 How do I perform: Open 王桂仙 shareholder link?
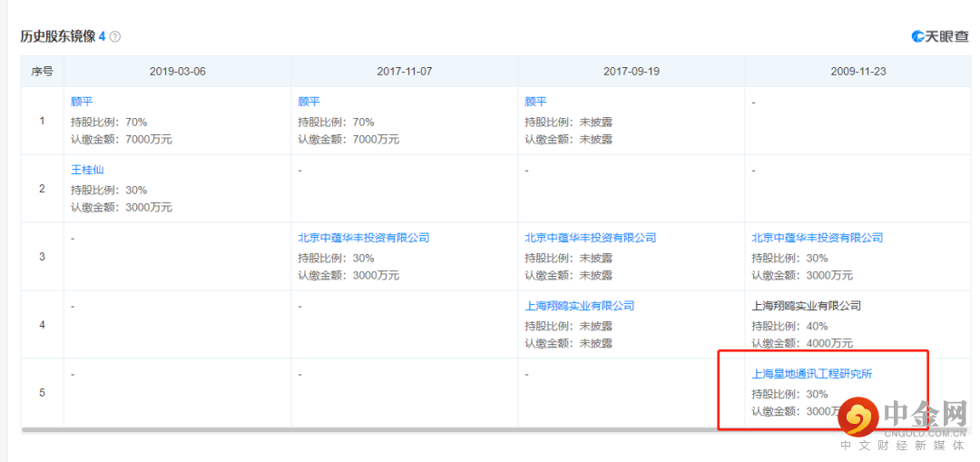[x=87, y=170]
